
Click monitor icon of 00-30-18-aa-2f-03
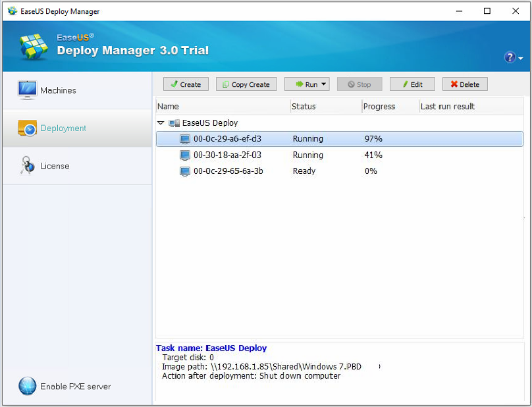pyautogui.click(x=185, y=155)
